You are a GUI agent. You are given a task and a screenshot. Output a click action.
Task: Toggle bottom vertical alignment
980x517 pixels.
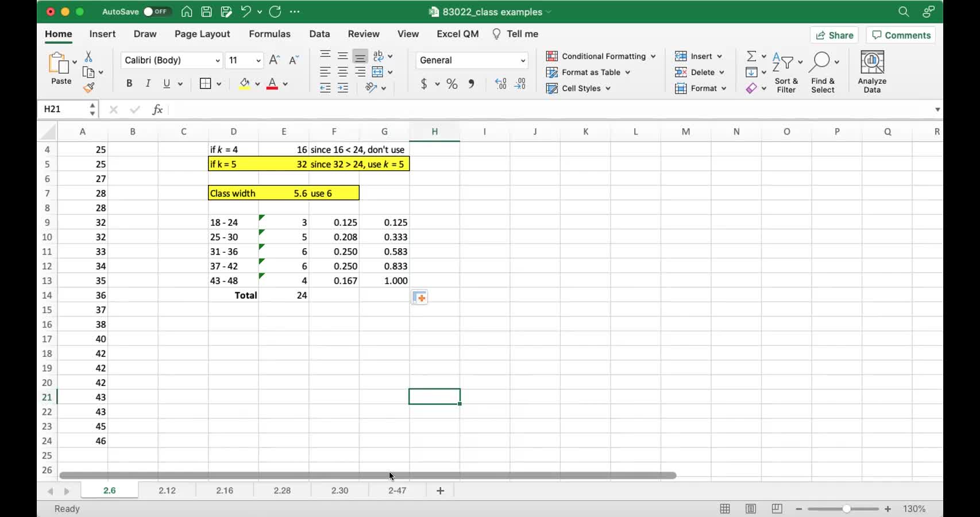(x=360, y=56)
